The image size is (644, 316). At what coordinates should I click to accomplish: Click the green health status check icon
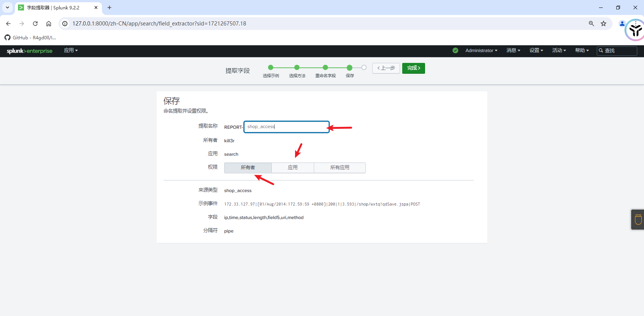[x=455, y=51]
